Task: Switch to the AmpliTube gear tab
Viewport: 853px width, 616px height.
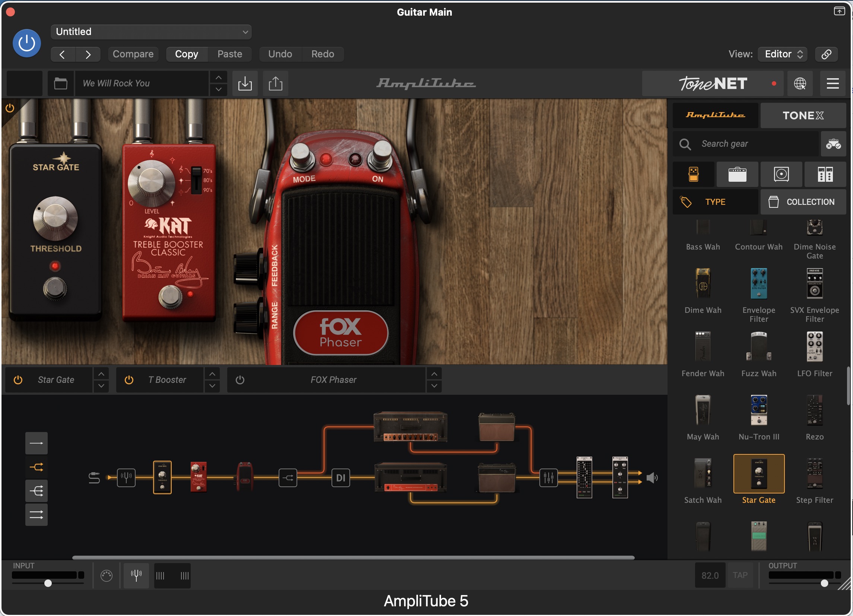Action: (715, 115)
